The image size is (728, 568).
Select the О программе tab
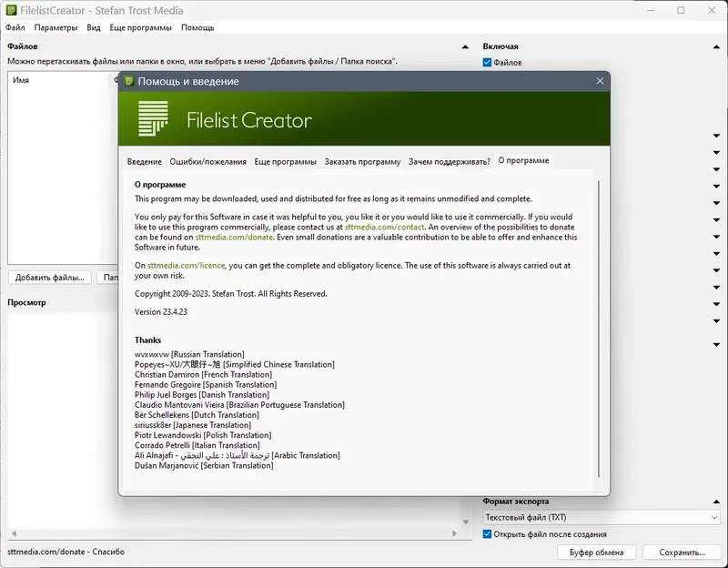click(524, 161)
